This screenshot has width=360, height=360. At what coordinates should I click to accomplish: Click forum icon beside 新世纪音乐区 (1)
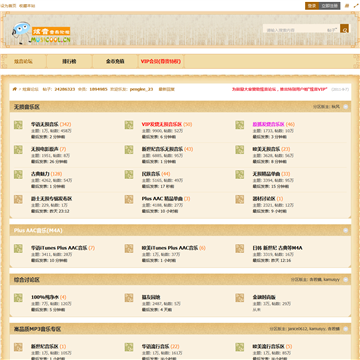click(18, 347)
